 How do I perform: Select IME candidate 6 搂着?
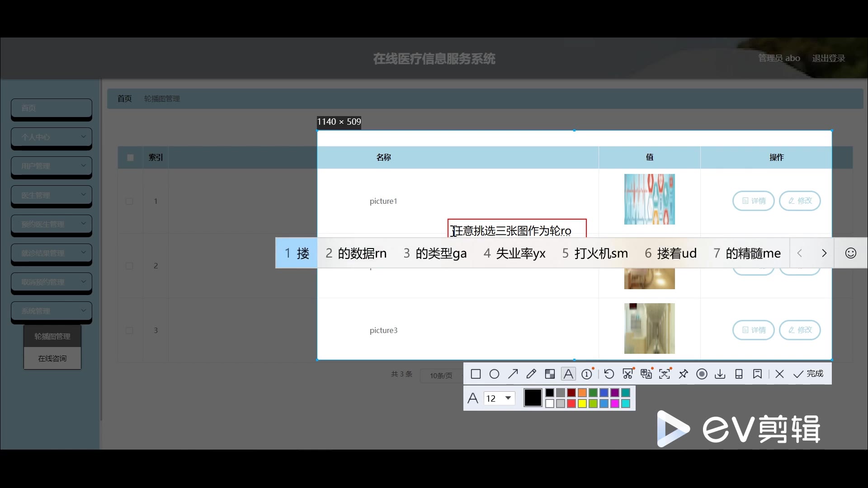click(670, 253)
